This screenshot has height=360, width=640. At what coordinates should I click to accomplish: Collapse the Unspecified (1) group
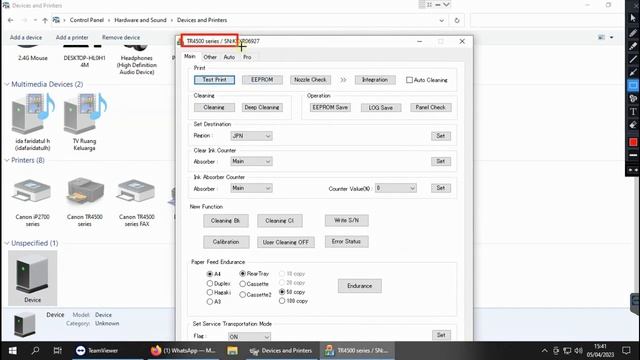[7, 243]
